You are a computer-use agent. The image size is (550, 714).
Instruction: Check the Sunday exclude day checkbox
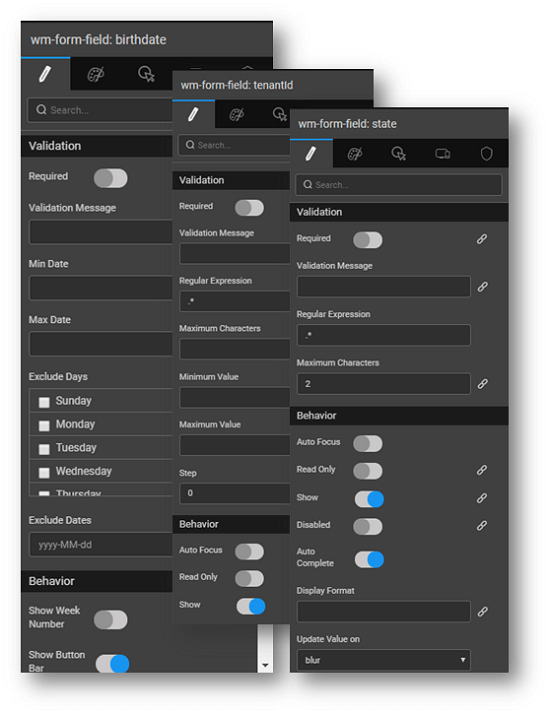(x=44, y=402)
